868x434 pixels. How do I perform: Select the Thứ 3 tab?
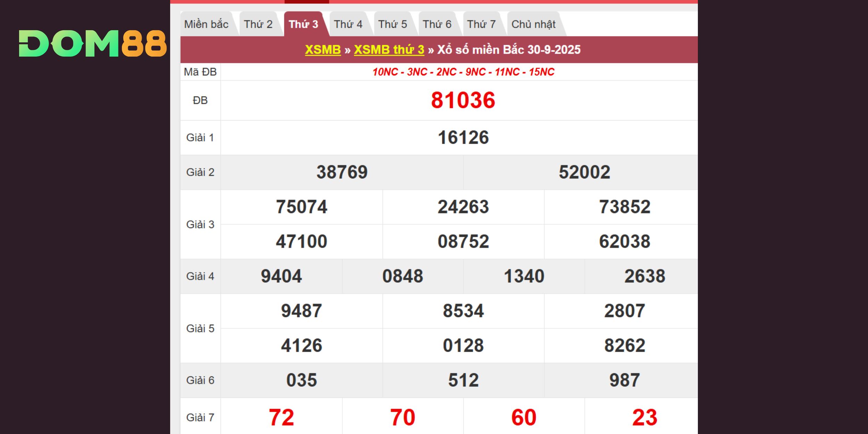(x=303, y=24)
